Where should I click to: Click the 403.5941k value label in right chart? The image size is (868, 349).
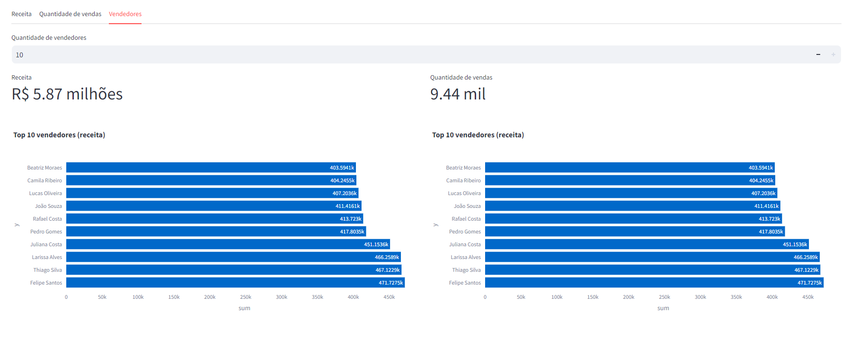[761, 168]
